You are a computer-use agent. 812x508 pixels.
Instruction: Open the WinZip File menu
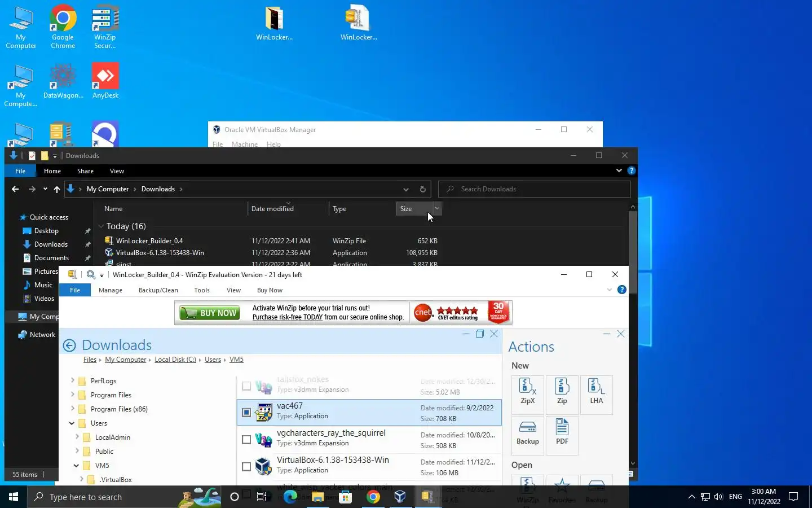(75, 290)
